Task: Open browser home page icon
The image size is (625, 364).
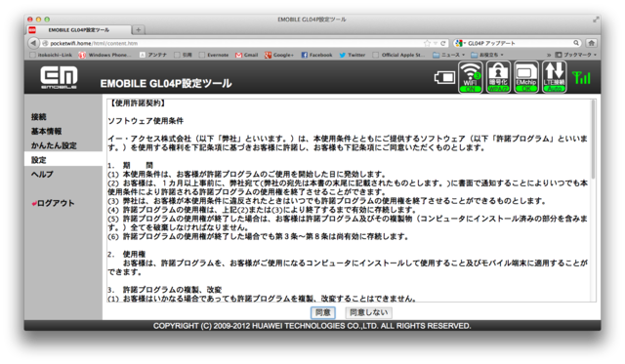Action: tap(591, 43)
